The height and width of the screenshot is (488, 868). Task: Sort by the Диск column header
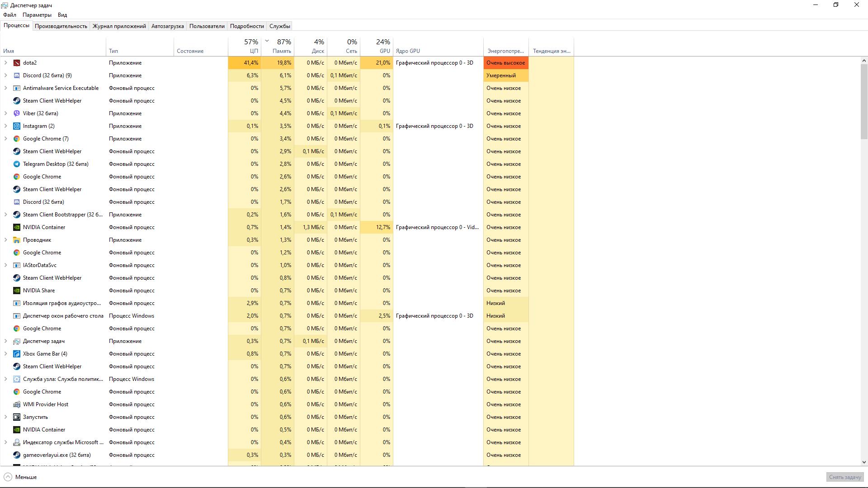pyautogui.click(x=311, y=47)
